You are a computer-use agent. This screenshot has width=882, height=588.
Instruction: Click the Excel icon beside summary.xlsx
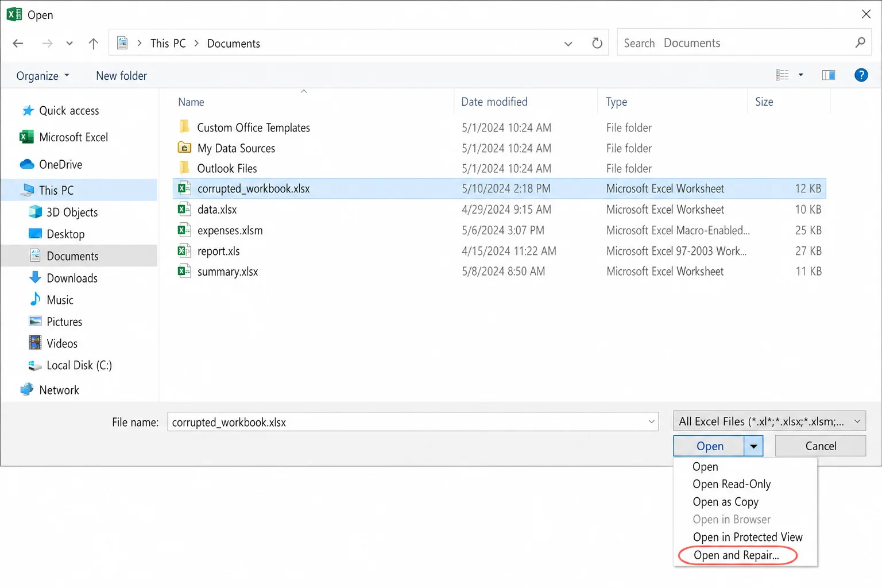(184, 271)
